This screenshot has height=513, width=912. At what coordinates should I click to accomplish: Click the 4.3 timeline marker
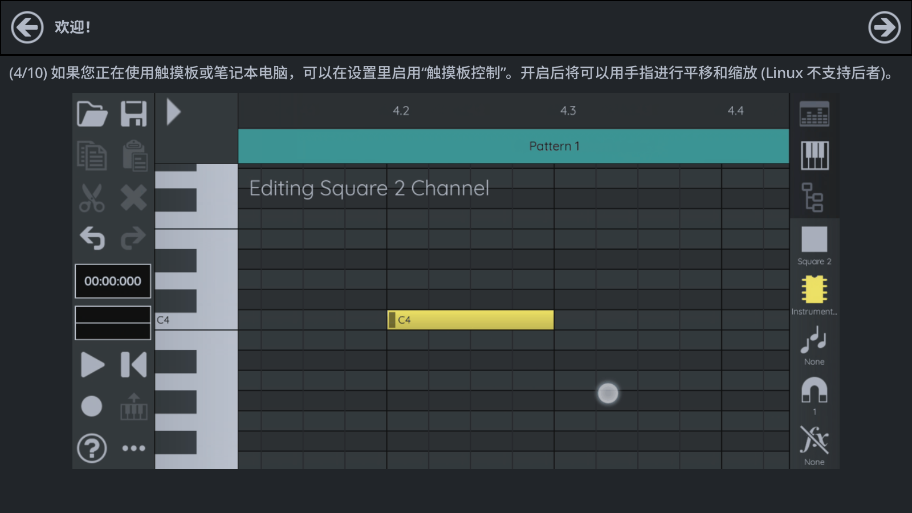(568, 111)
